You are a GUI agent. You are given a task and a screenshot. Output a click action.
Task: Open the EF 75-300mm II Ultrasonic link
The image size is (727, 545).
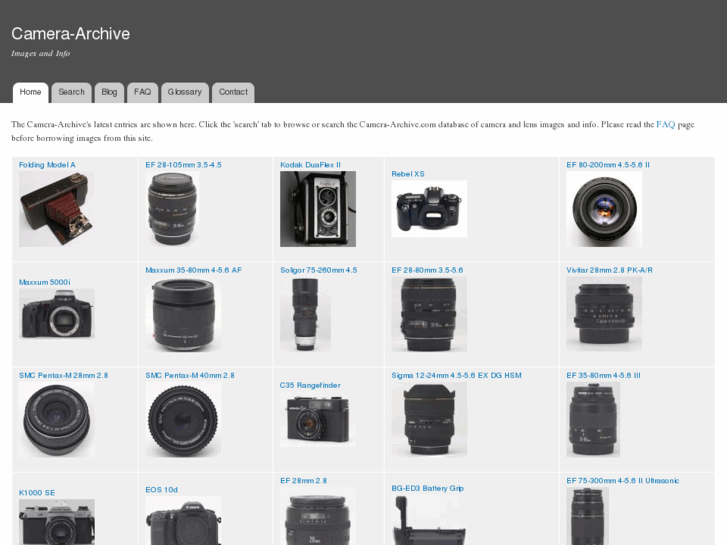(x=623, y=481)
